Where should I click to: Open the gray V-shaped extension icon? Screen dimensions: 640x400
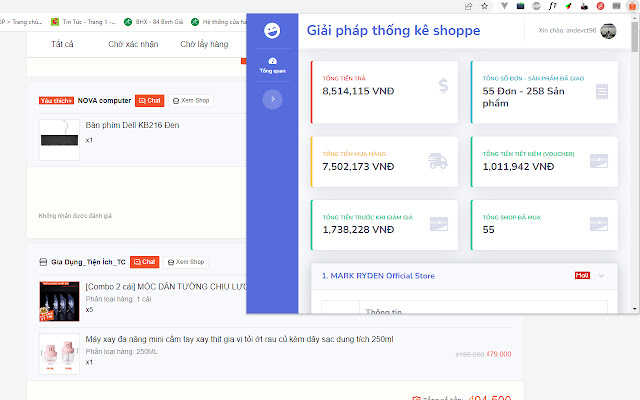(x=504, y=6)
